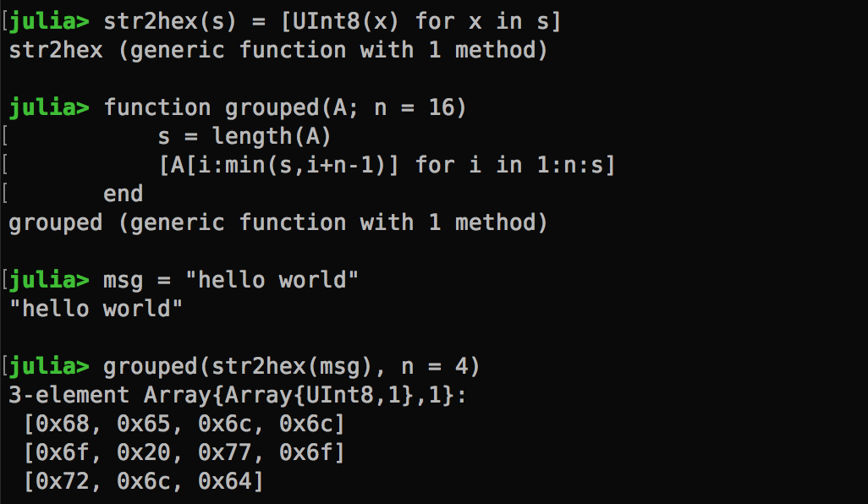Click the 'function' keyword
Screen dimensions: 868x504
point(157,107)
